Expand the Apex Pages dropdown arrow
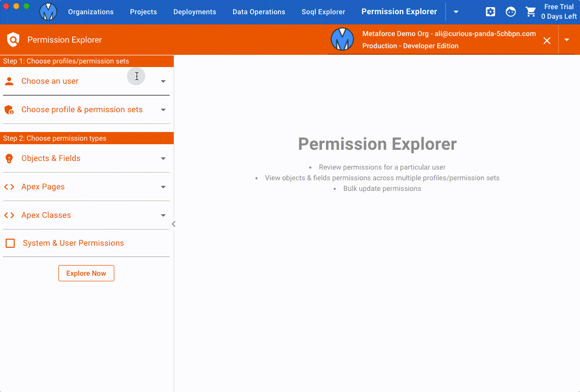This screenshot has height=392, width=580. tap(163, 187)
